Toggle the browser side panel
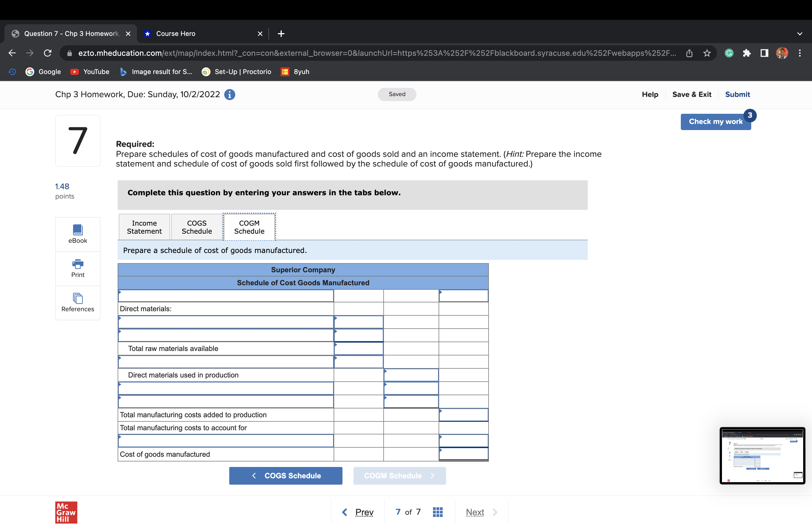 click(x=764, y=53)
